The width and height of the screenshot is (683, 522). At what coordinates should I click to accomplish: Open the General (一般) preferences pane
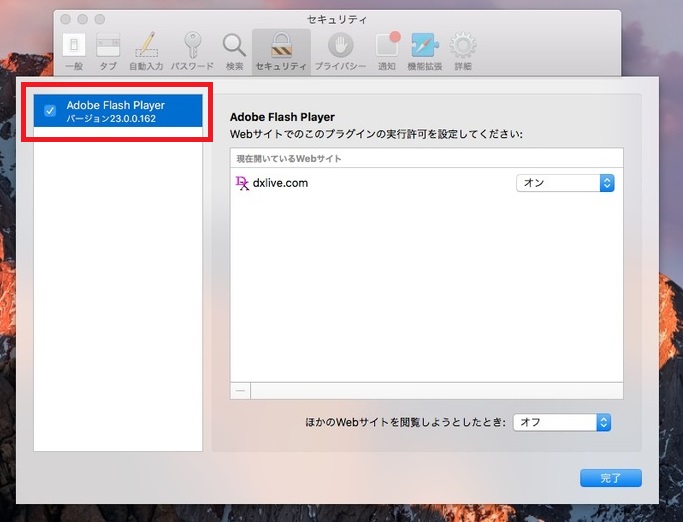point(74,52)
